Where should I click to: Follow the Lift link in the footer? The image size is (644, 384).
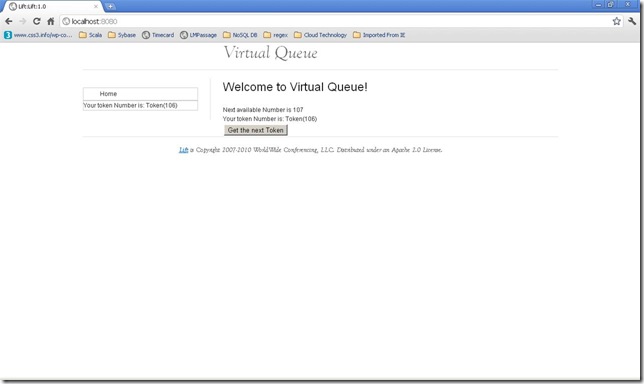click(184, 150)
